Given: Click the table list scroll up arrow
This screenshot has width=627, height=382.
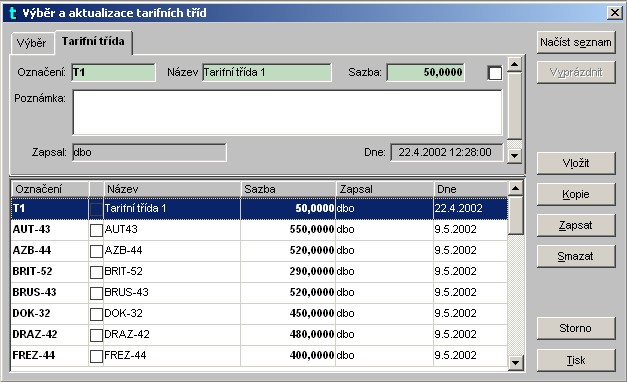Looking at the screenshot, I should click(x=515, y=188).
